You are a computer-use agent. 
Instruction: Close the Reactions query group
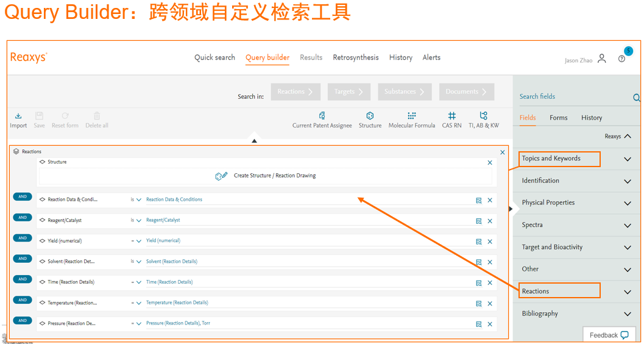point(502,152)
